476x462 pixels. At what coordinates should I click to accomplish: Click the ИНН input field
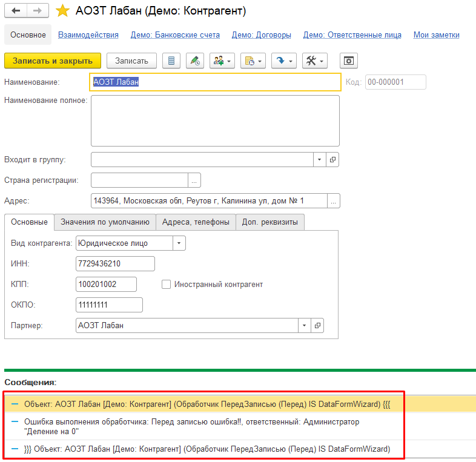pos(115,263)
